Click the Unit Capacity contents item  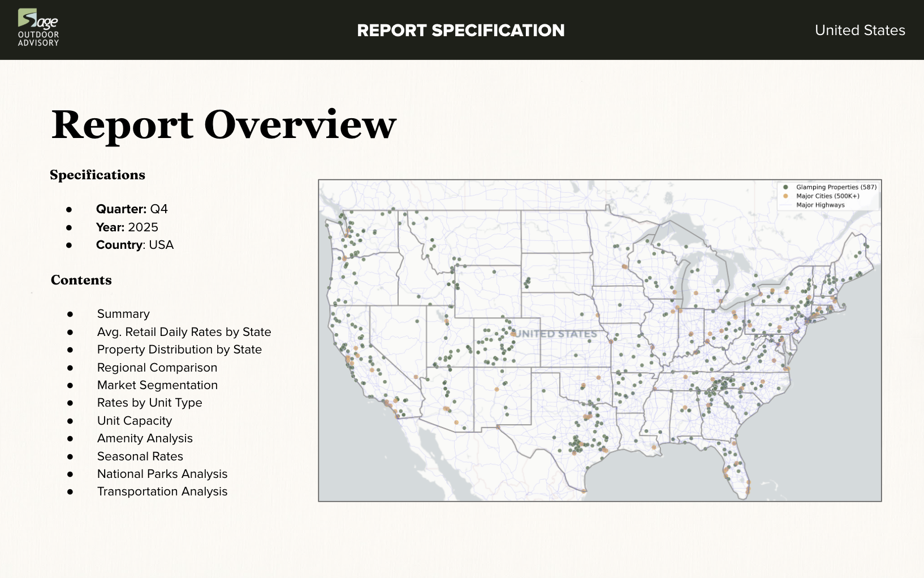pos(135,421)
